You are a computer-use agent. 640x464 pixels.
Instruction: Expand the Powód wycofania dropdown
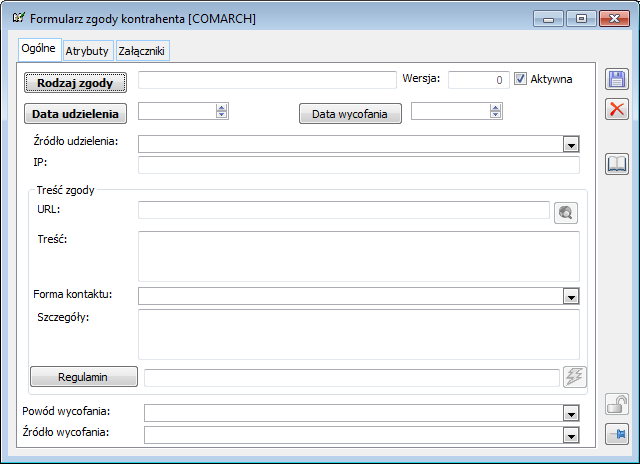point(571,414)
